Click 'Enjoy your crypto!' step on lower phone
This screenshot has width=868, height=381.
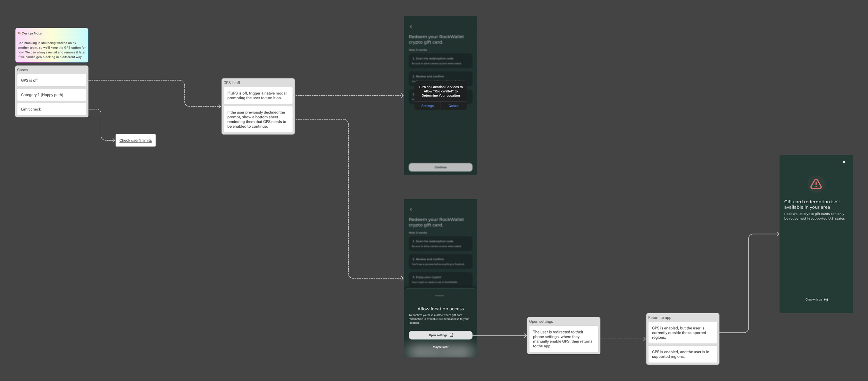(440, 280)
